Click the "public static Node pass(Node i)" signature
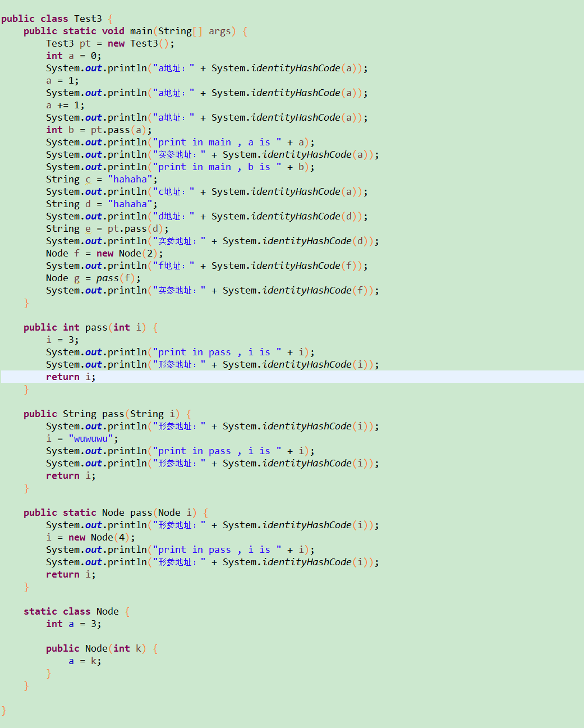The width and height of the screenshot is (584, 728). pyautogui.click(x=116, y=512)
